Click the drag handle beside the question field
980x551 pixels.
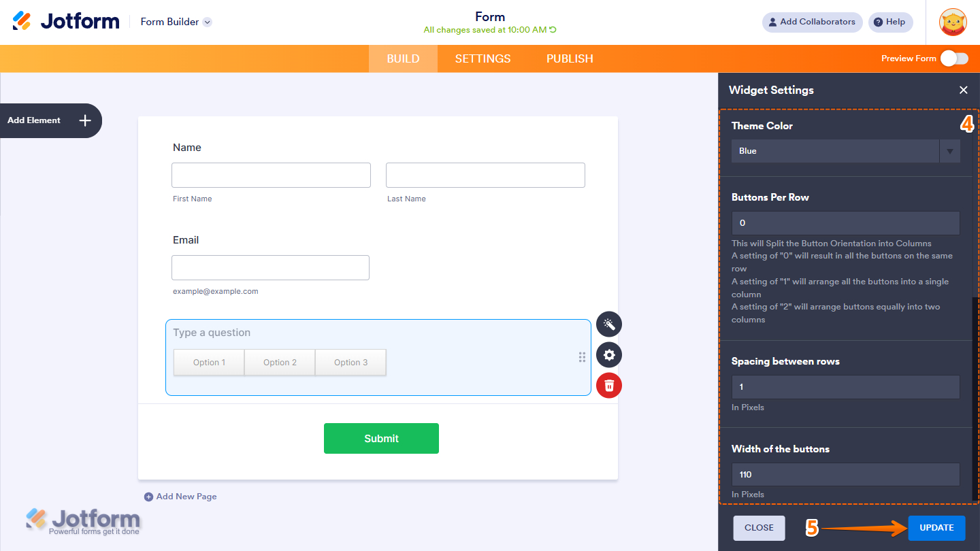click(582, 356)
